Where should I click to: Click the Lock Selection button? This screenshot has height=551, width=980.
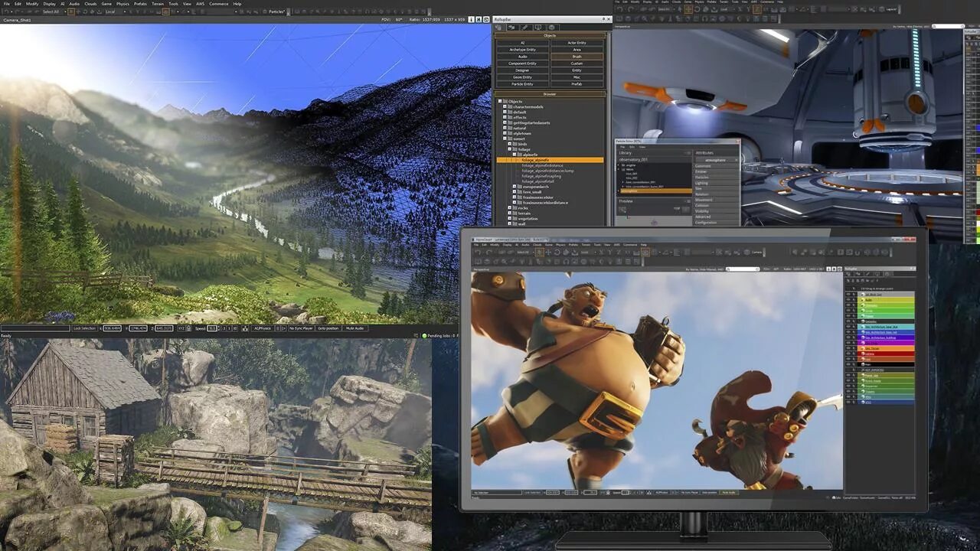pyautogui.click(x=84, y=328)
